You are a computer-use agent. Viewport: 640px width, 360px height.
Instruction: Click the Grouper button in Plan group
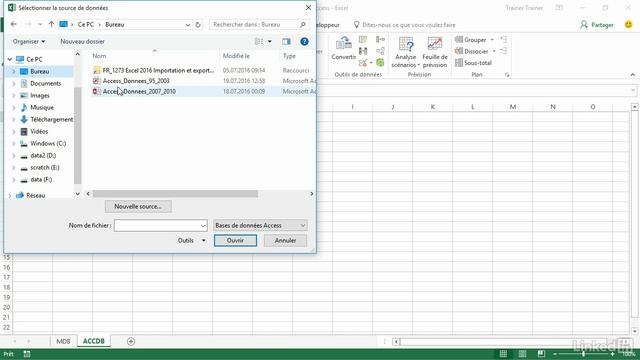[x=471, y=40]
